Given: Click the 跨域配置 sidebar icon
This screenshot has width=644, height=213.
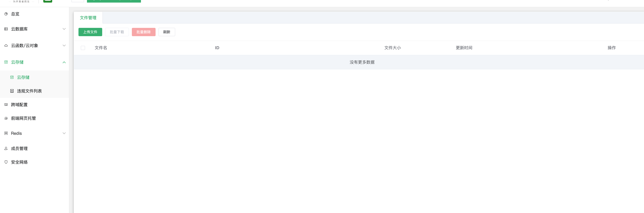Looking at the screenshot, I should (6, 105).
